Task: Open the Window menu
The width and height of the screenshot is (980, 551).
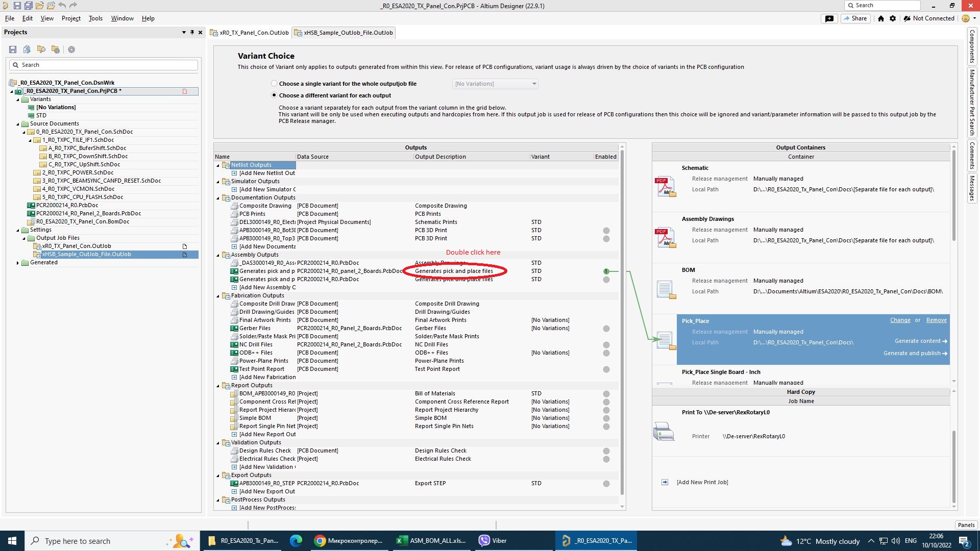Action: pos(122,18)
